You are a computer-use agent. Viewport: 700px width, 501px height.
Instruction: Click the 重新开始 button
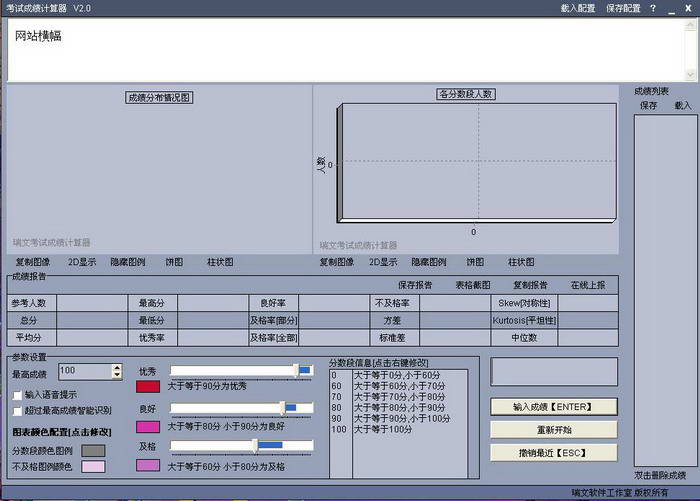tap(553, 429)
